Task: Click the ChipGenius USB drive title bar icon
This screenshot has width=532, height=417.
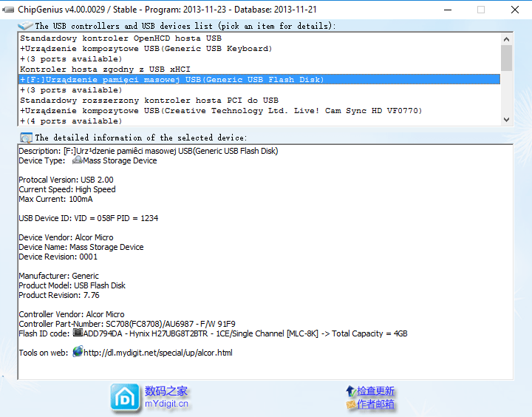Action: click(x=8, y=10)
